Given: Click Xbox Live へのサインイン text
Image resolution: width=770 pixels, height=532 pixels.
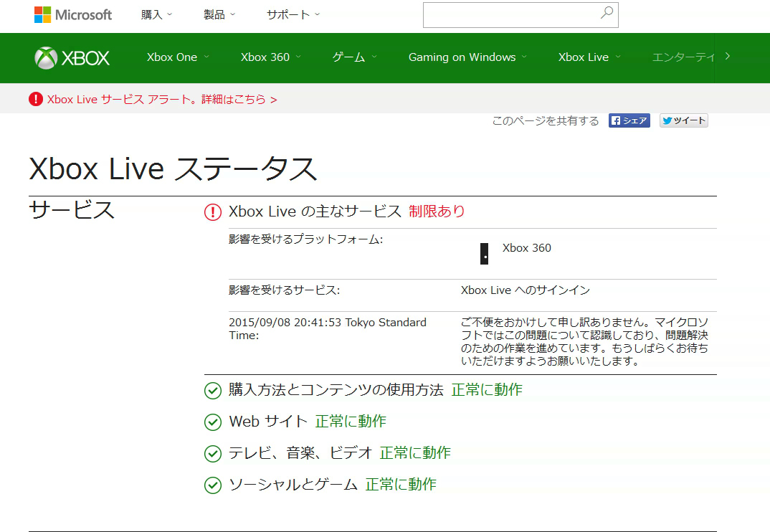Looking at the screenshot, I should (x=525, y=290).
